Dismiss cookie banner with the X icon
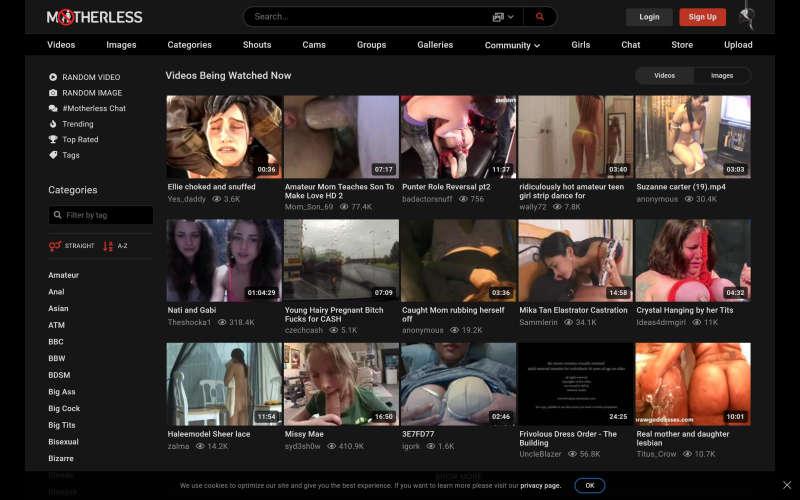Screen dimensions: 800x500 [786, 485]
